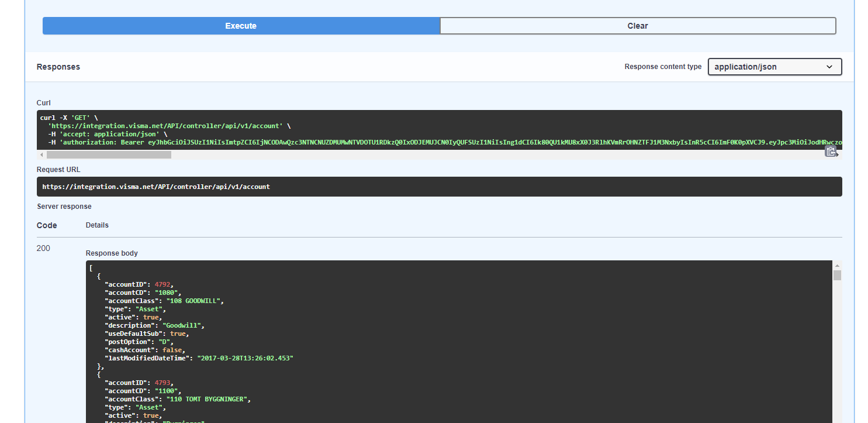Click the curl box left scroll arrow

click(42, 155)
